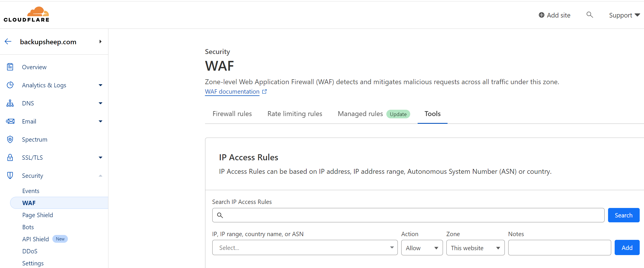The height and width of the screenshot is (268, 644).
Task: Expand the SSL/TLS submenu arrow
Action: [x=100, y=157]
